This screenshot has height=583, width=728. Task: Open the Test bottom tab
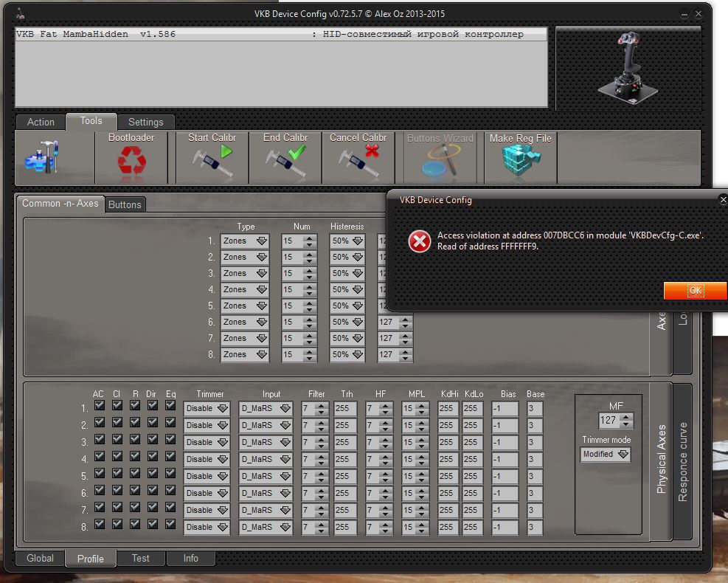(x=140, y=559)
